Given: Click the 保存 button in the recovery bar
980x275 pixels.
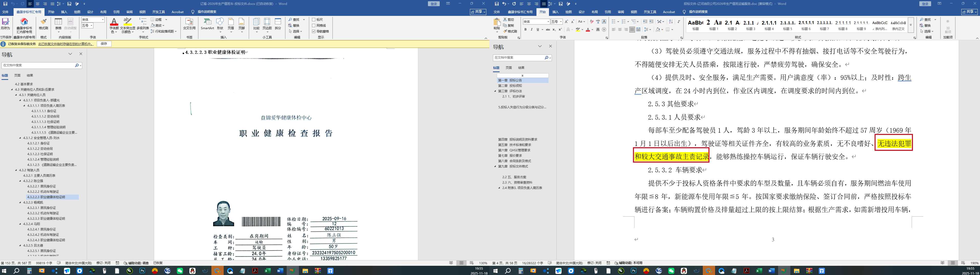Looking at the screenshot, I should 104,44.
